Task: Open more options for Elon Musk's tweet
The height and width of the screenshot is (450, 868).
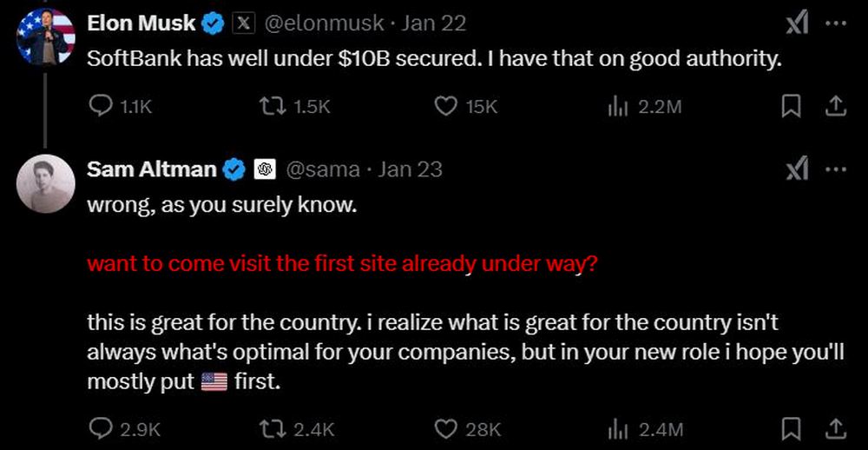Action: [835, 24]
